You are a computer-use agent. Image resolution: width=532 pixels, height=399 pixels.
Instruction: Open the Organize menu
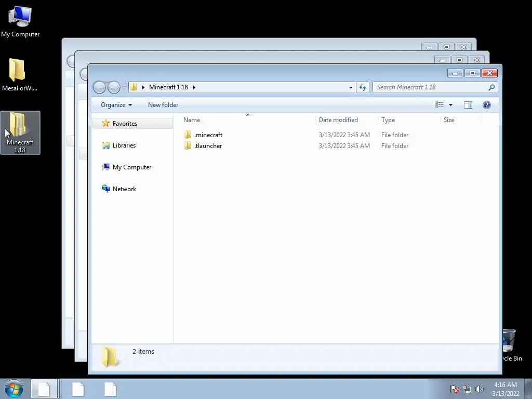pos(116,105)
